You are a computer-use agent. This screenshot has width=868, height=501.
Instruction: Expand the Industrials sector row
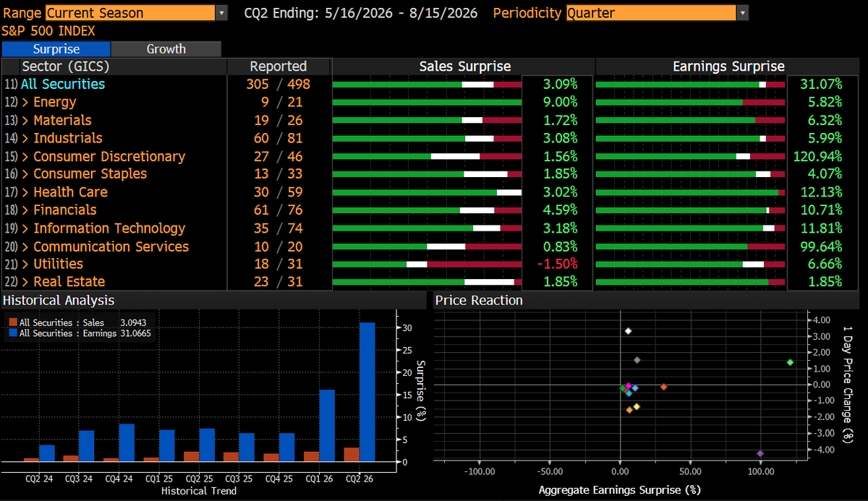click(x=26, y=138)
